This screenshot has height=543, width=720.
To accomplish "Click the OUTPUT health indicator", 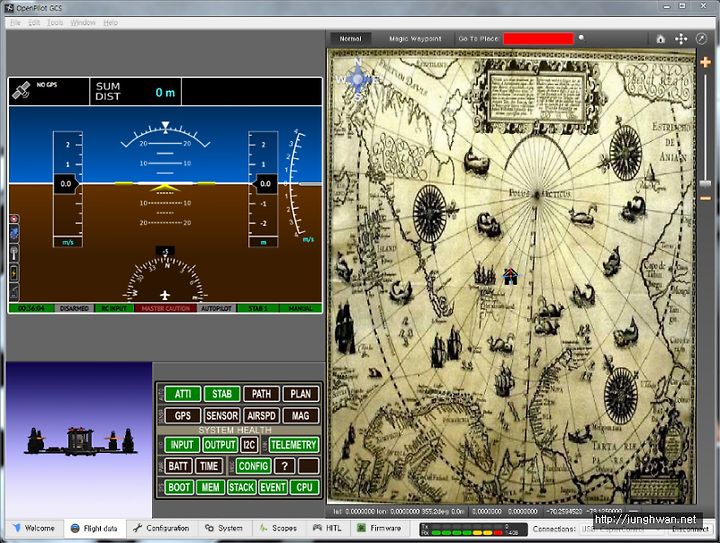I will (220, 445).
